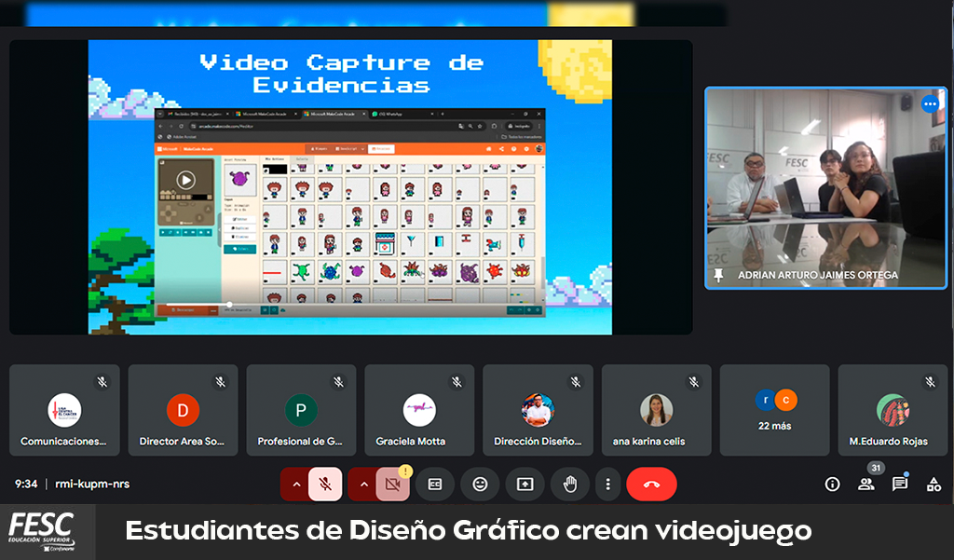Click Adrian Arturo's webcam video tile
954x560 pixels.
825,187
